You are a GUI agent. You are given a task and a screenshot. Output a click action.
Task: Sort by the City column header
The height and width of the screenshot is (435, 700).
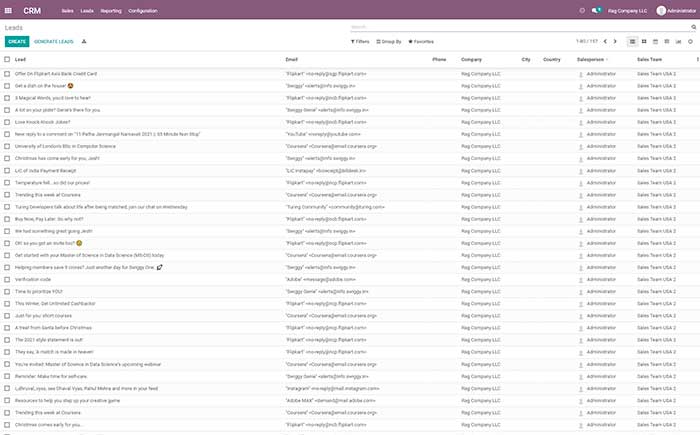[526, 59]
